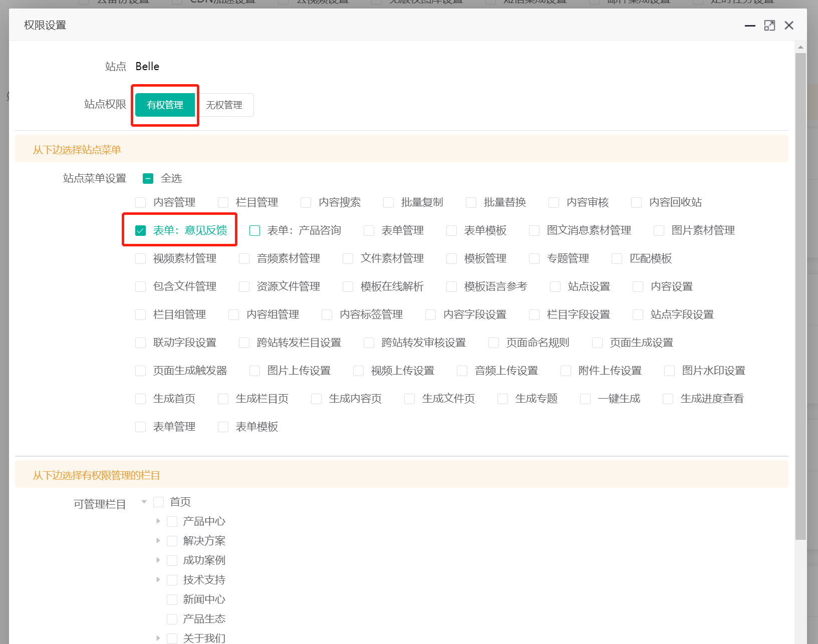Screen dimensions: 818x644
Task: Tick the 一键生成 checkbox
Action: click(x=585, y=399)
